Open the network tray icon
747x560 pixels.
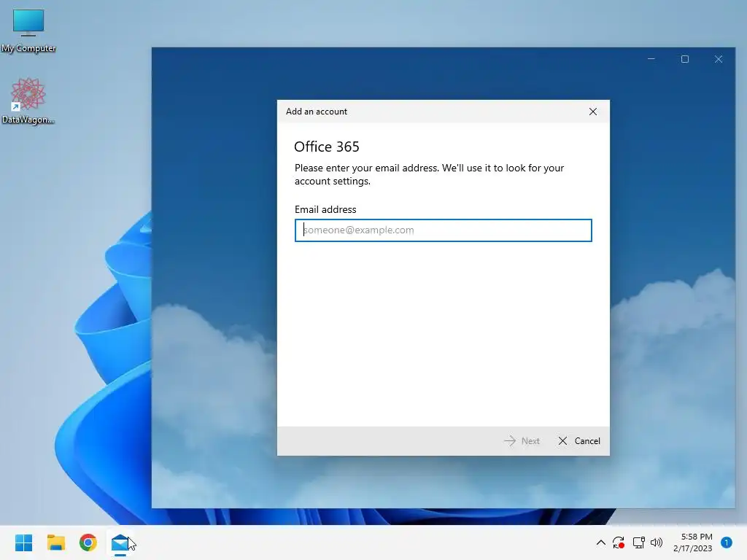638,542
